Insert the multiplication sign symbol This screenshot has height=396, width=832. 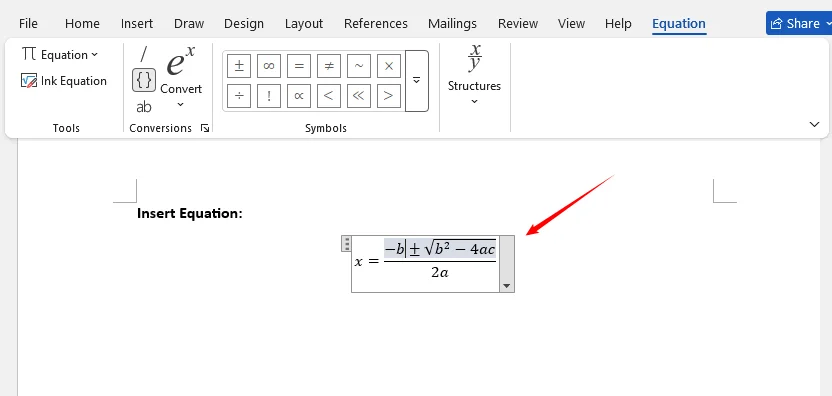389,66
